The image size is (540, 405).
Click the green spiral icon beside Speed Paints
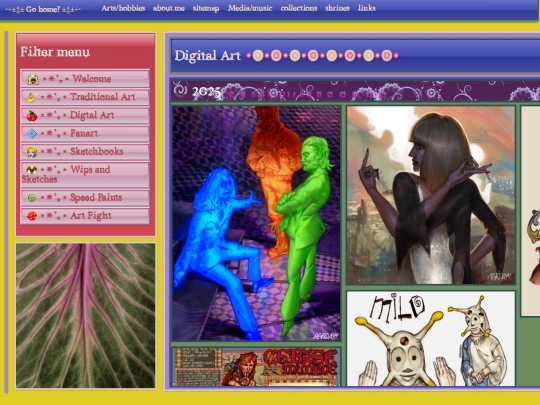click(x=32, y=198)
